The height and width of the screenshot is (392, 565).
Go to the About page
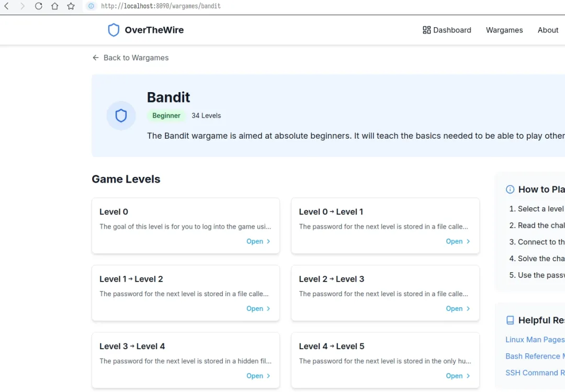(x=548, y=30)
